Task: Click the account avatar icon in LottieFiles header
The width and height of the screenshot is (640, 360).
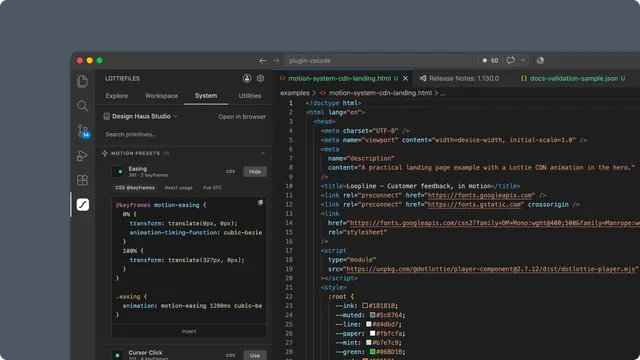Action: coord(247,78)
